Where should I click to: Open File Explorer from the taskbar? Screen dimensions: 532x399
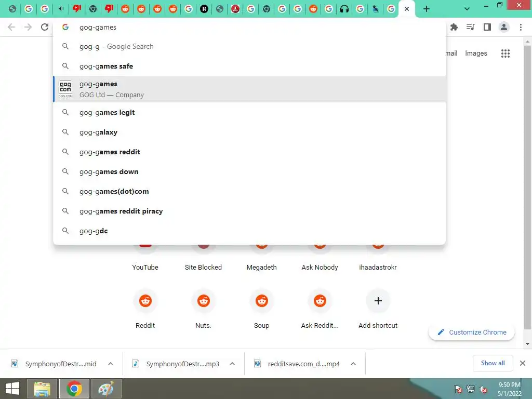(x=42, y=389)
